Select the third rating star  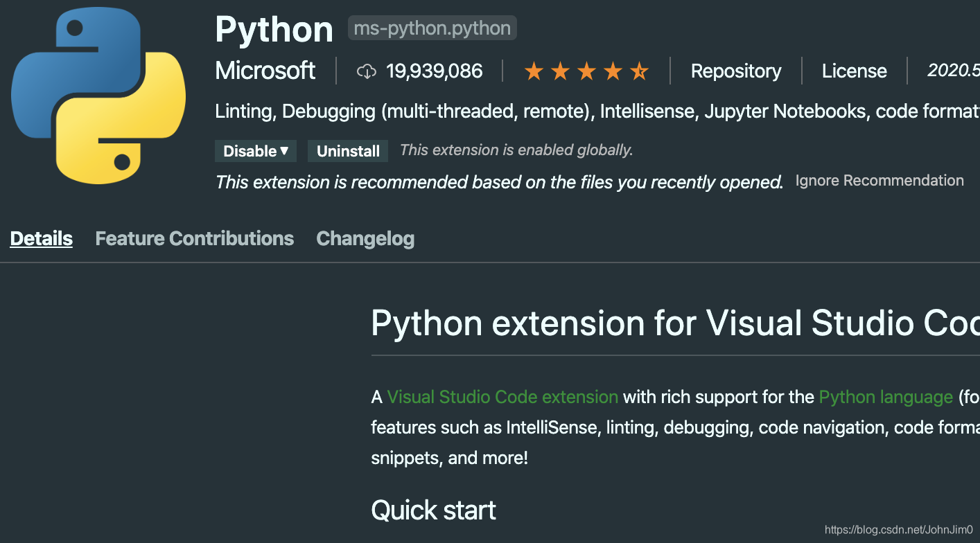586,70
